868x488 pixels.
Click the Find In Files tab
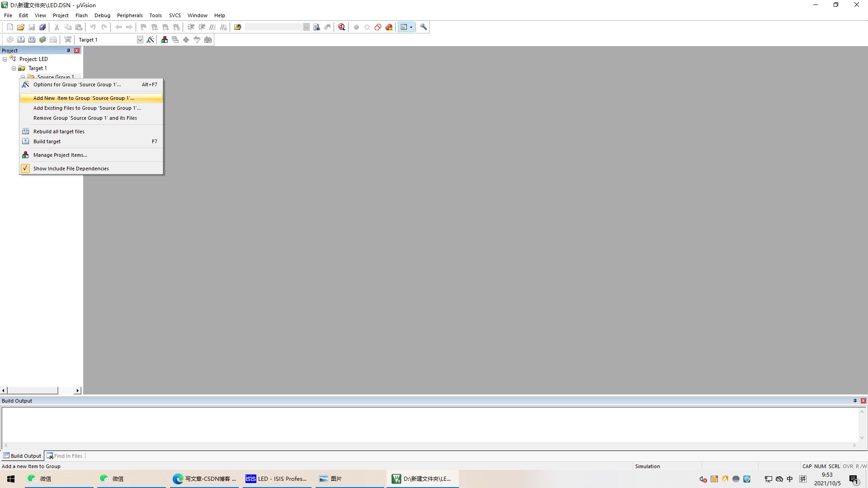(x=68, y=456)
